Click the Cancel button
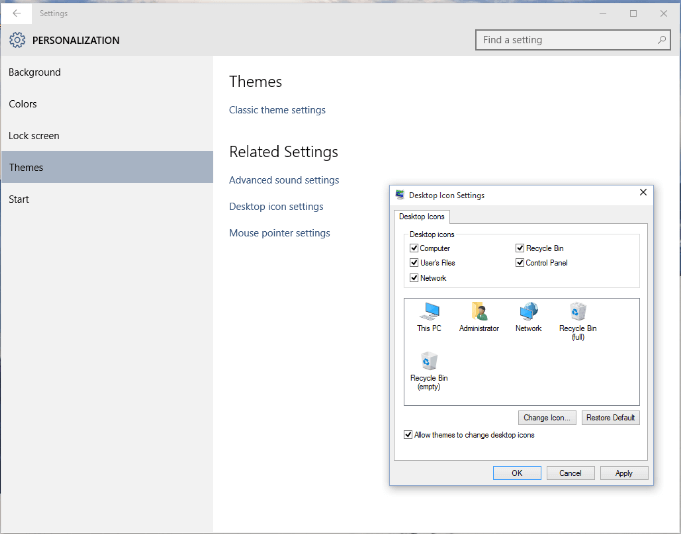The image size is (681, 534). pos(570,473)
